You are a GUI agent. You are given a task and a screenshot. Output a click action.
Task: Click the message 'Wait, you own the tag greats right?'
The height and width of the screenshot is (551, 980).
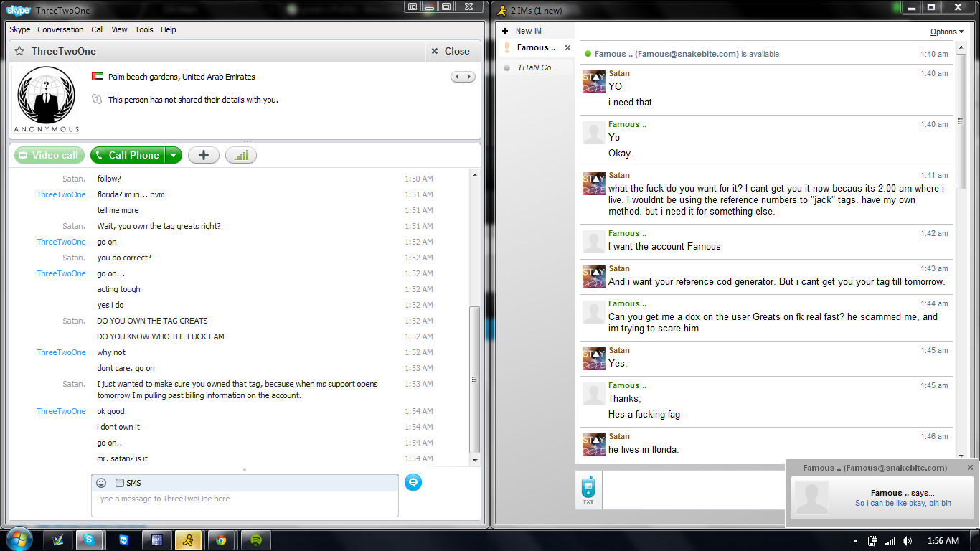[159, 226]
